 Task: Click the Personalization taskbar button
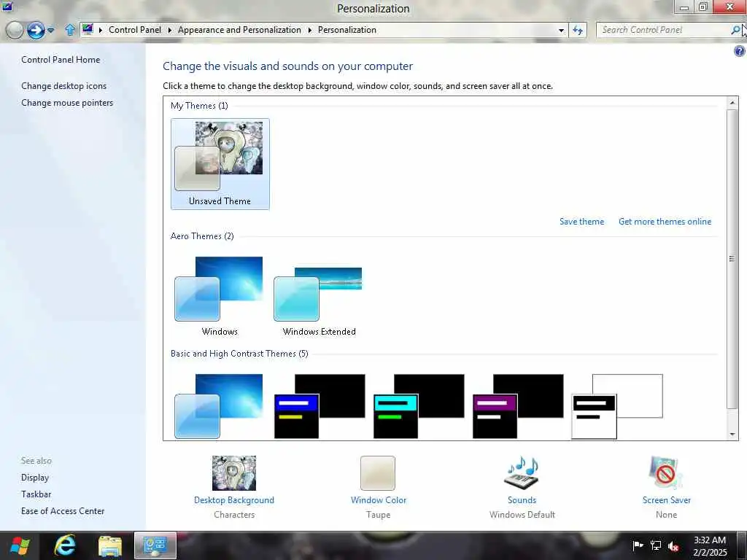155,545
